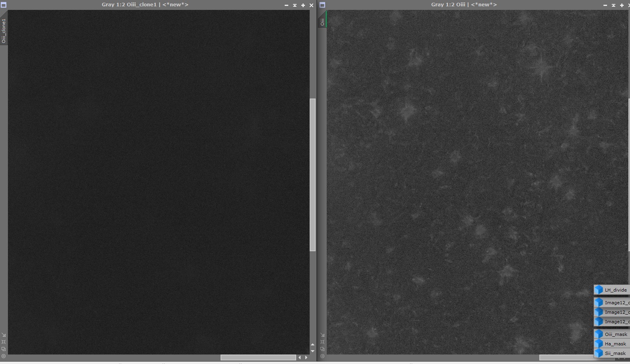Click the horizontal scrollbar of Oiii_clone1 window
Screen dimensions: 630x364
point(258,357)
